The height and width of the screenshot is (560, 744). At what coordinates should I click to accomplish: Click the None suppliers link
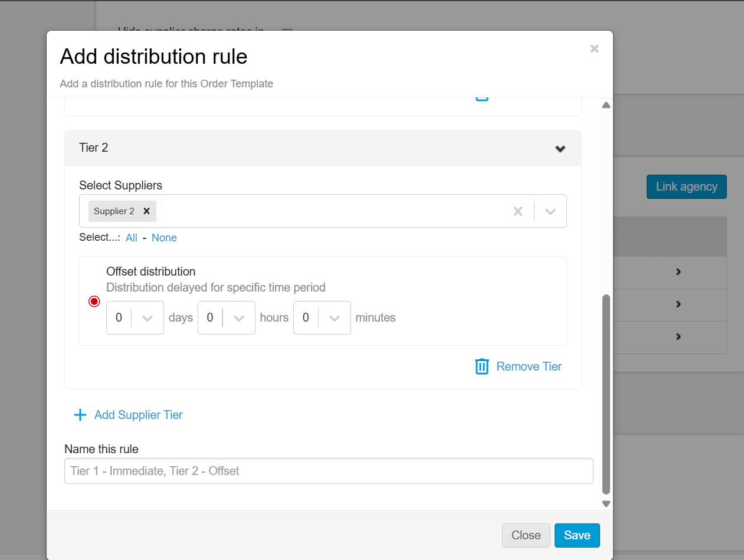coord(164,238)
